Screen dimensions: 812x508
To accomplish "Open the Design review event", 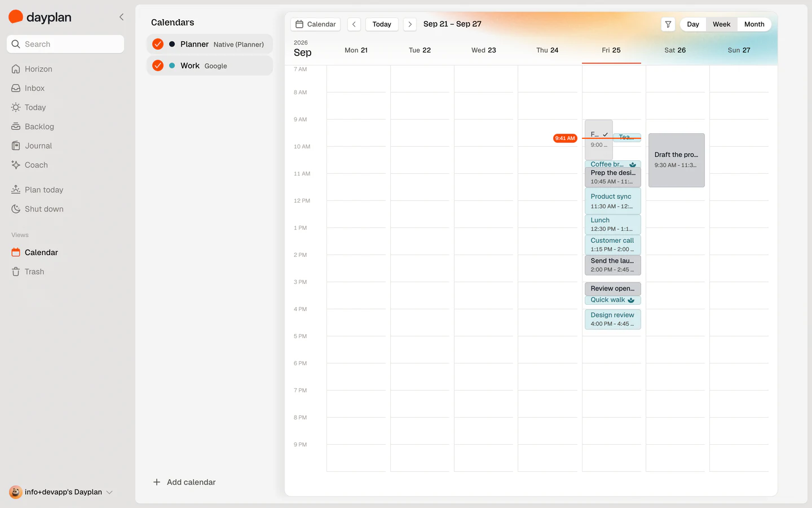I will point(613,319).
